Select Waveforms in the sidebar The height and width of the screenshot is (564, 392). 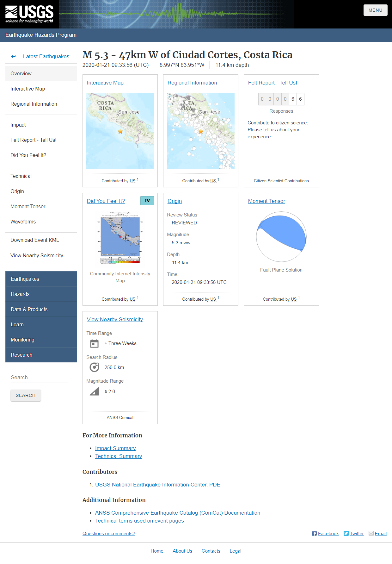pyautogui.click(x=41, y=222)
